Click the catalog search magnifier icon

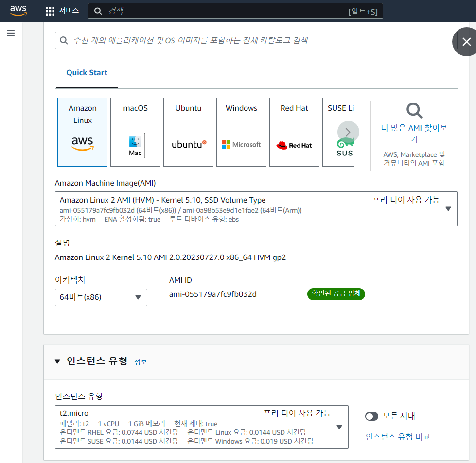point(64,40)
